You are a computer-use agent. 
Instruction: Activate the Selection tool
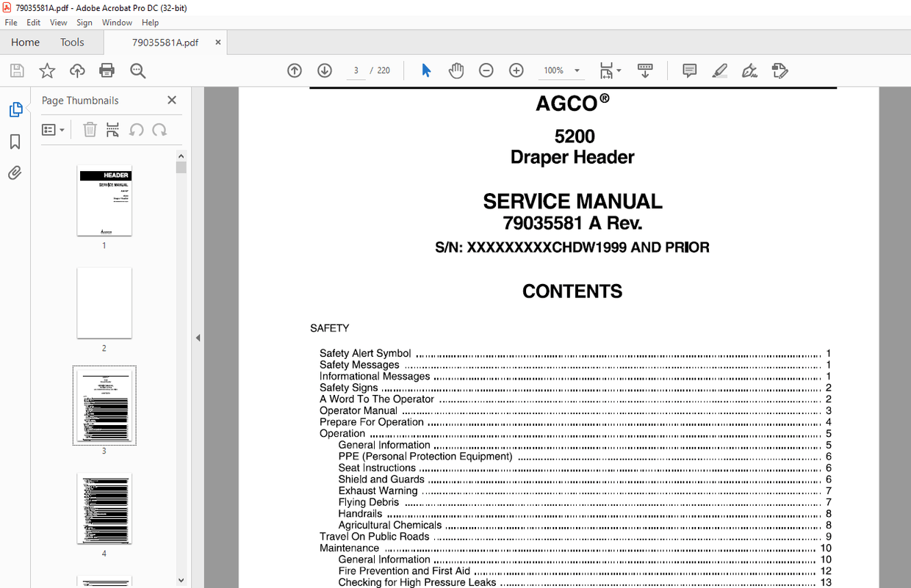click(x=425, y=70)
